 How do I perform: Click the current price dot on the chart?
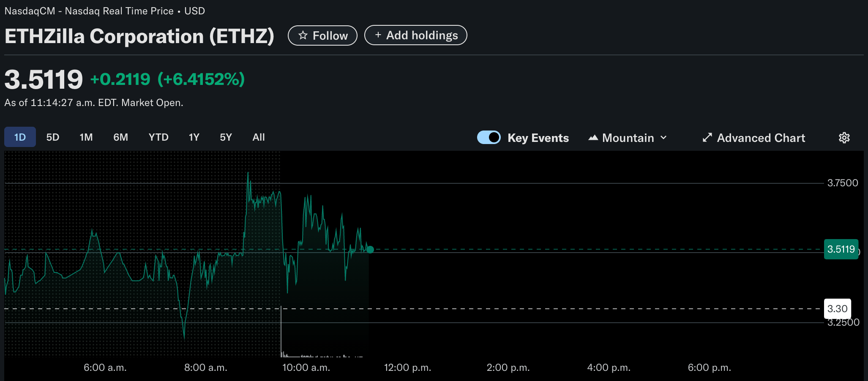(x=370, y=250)
